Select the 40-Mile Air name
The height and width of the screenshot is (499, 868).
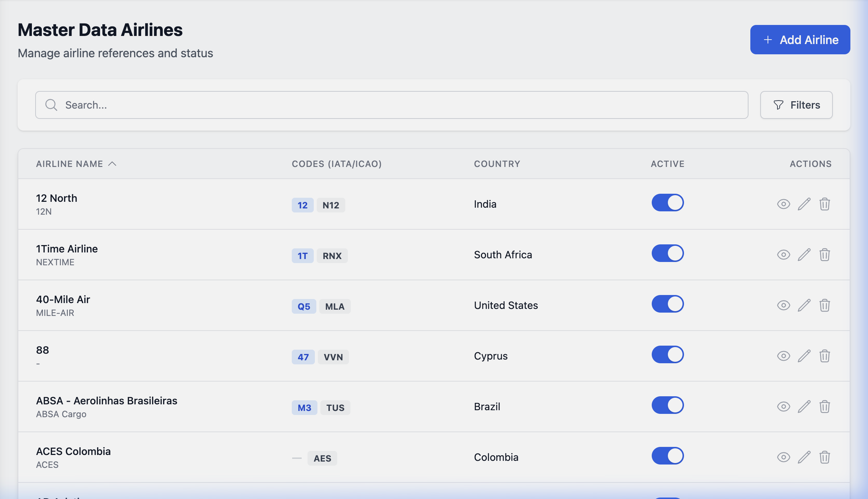point(63,299)
